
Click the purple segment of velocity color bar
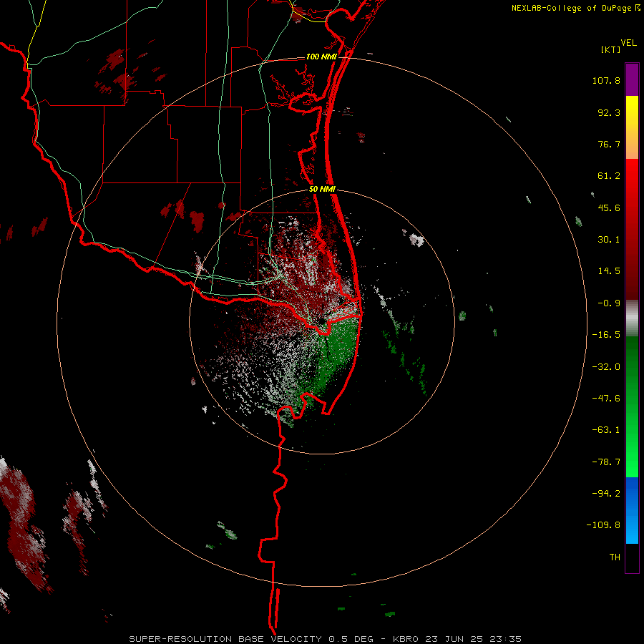(632, 79)
